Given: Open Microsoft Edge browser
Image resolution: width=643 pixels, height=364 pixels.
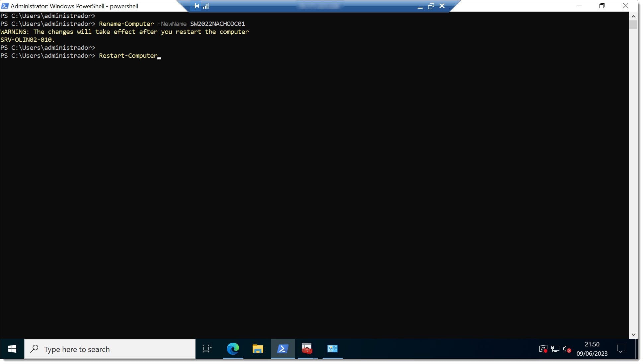Looking at the screenshot, I should 232,349.
